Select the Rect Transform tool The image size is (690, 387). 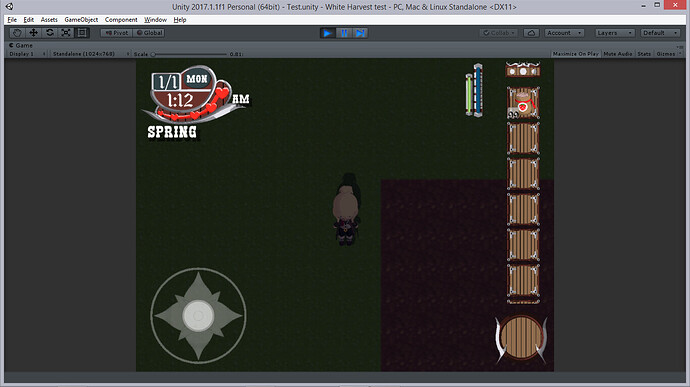(82, 33)
